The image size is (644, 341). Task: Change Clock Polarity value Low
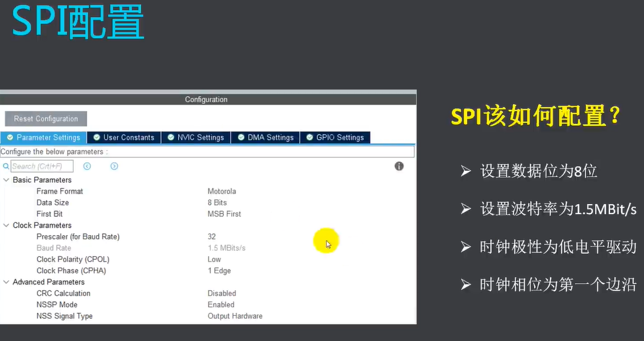tap(214, 259)
